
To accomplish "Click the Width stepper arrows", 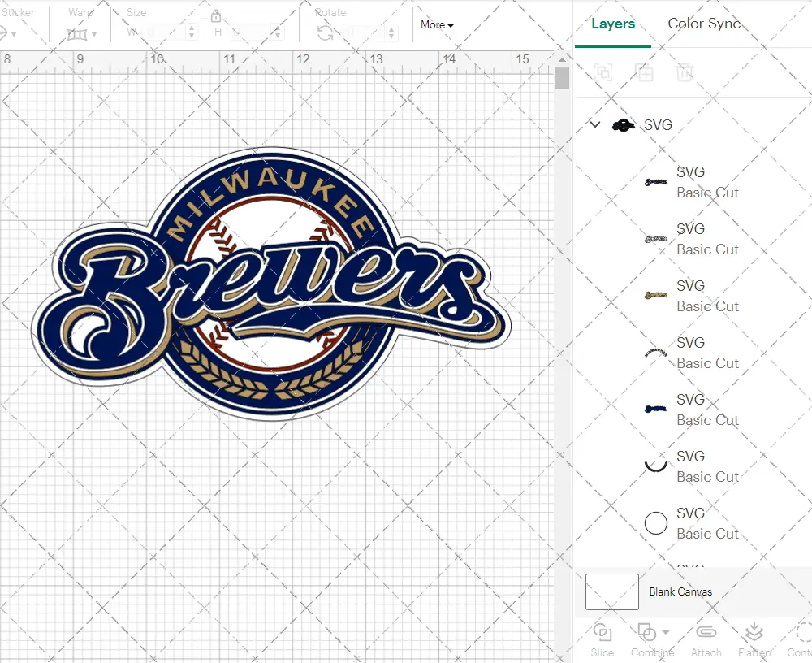I will [192, 32].
